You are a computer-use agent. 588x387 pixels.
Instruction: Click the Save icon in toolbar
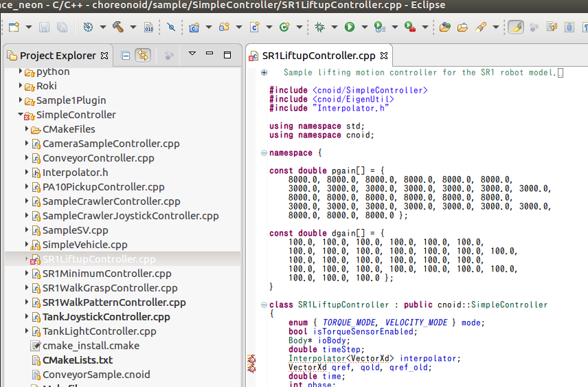pos(44,27)
